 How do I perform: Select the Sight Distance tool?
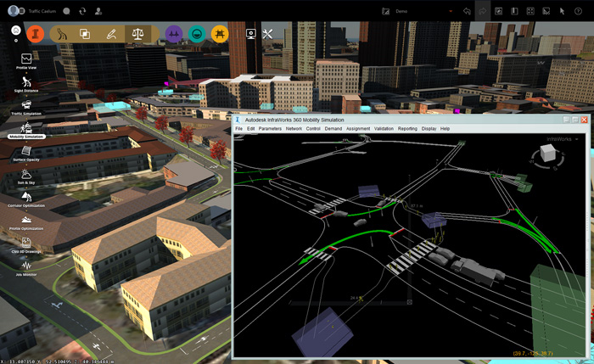click(x=27, y=81)
